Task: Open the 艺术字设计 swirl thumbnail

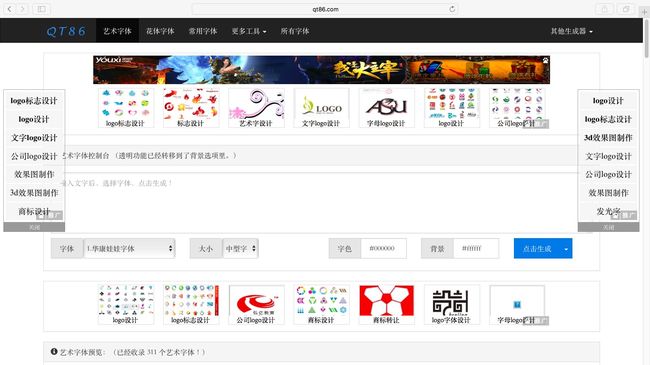Action: coord(256,107)
